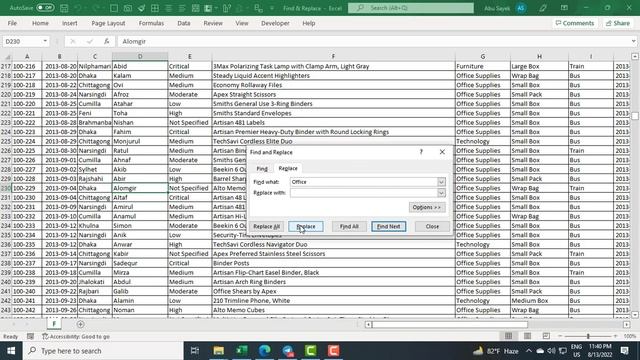This screenshot has height=360, width=640.
Task: Close Find and Replace with X
Action: click(x=442, y=152)
